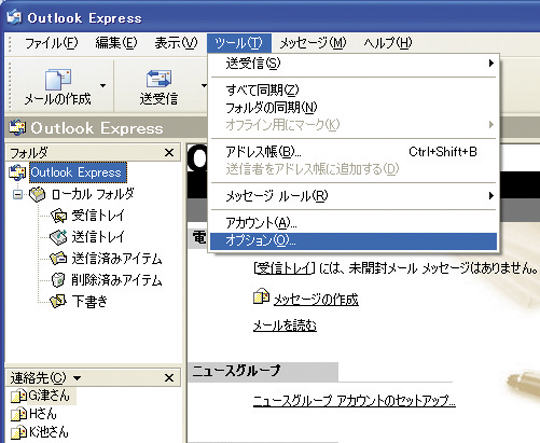Click the Outlook Express title bar icon
This screenshot has width=540, height=443.
click(x=14, y=17)
